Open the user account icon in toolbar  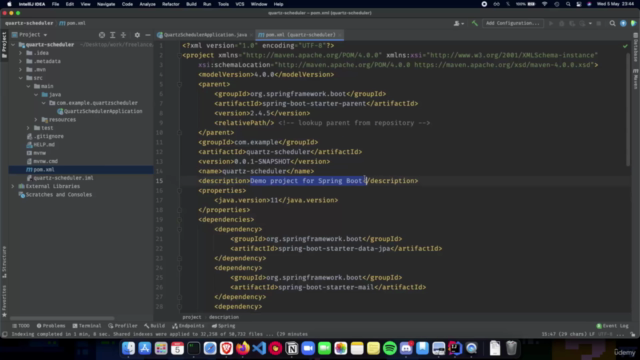pos(458,24)
